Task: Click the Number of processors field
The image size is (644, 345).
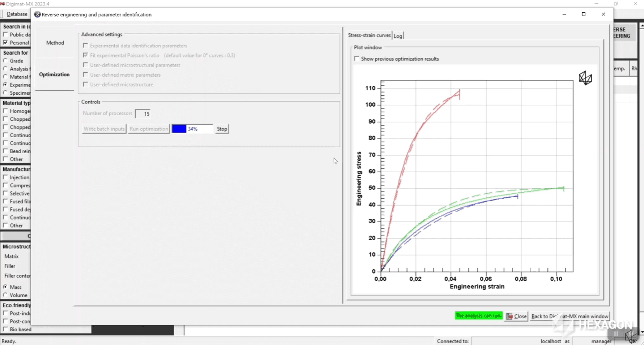Action: coord(142,113)
